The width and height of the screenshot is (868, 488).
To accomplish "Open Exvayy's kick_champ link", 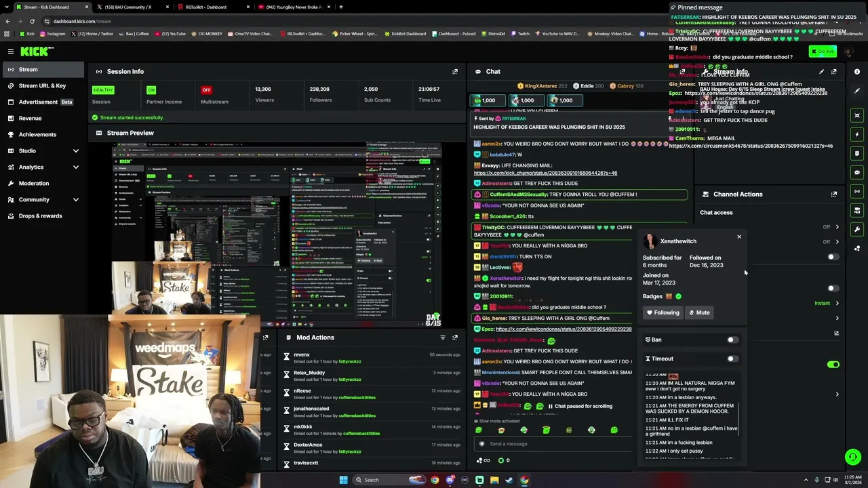I will (x=545, y=173).
